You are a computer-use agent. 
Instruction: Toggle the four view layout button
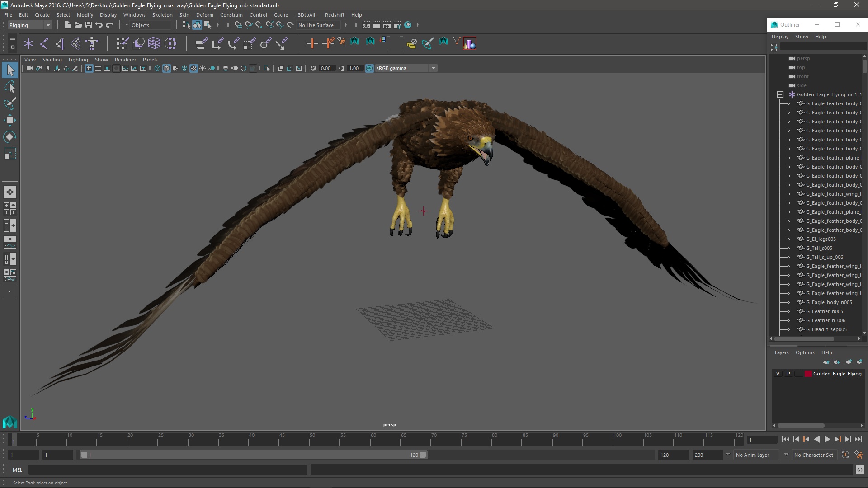click(10, 209)
